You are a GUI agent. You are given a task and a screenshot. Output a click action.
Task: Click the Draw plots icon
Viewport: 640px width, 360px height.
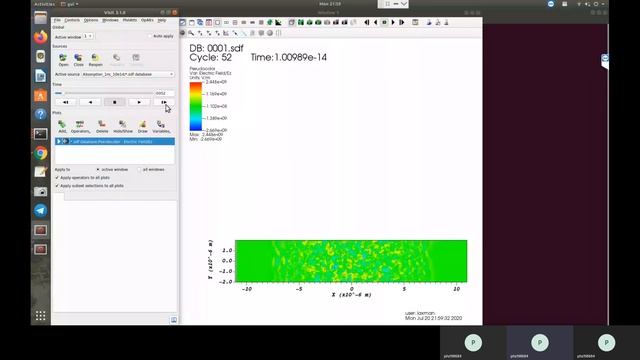[x=142, y=127]
